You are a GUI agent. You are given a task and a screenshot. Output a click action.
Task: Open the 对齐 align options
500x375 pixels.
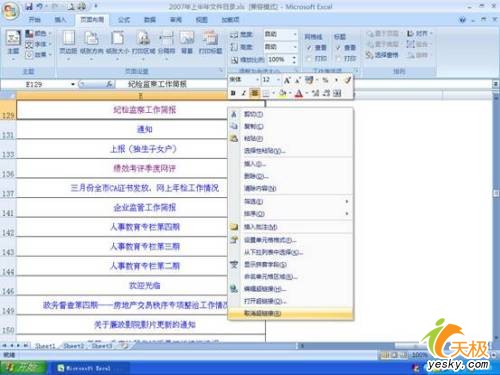(419, 34)
